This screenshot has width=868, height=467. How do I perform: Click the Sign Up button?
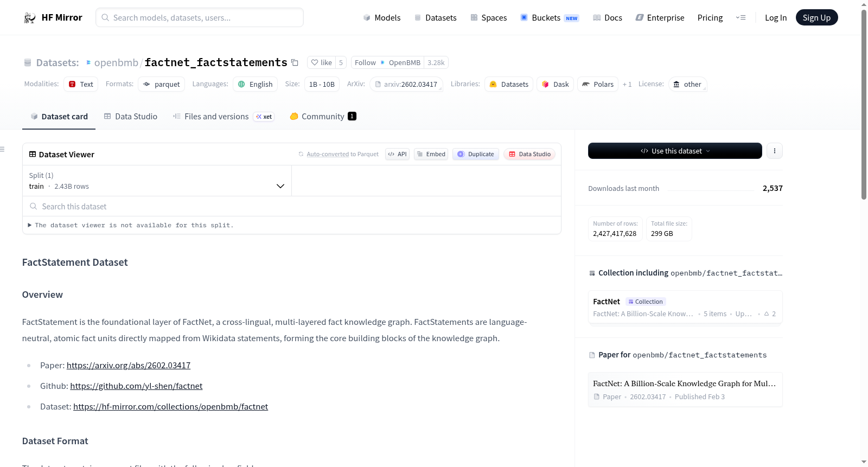coord(816,17)
